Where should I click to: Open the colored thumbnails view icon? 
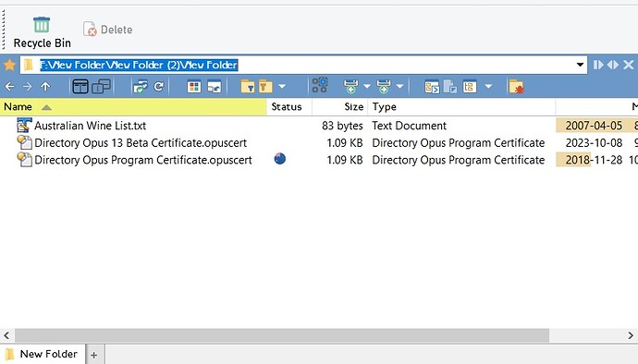[194, 86]
